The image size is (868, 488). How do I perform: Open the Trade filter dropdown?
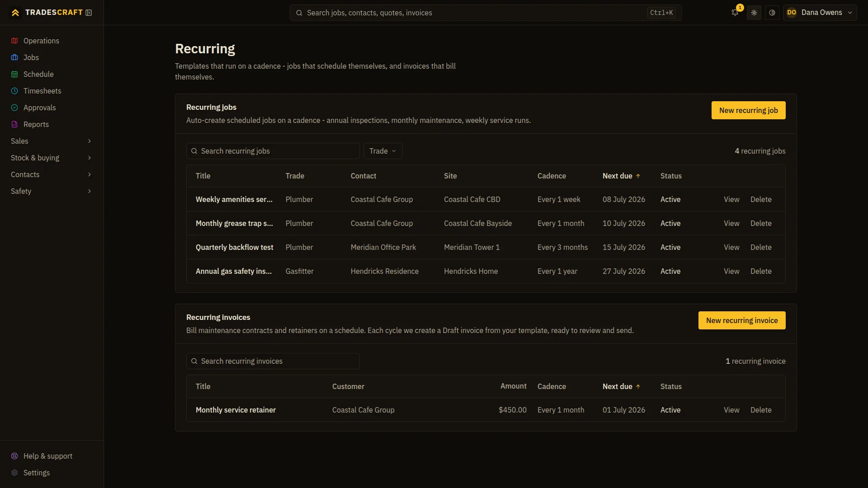[x=382, y=151]
